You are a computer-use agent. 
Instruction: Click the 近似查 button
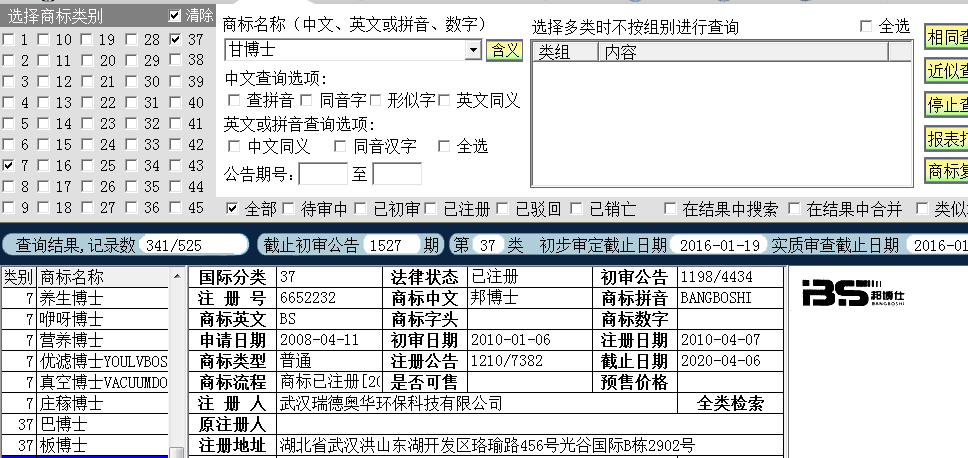click(946, 71)
